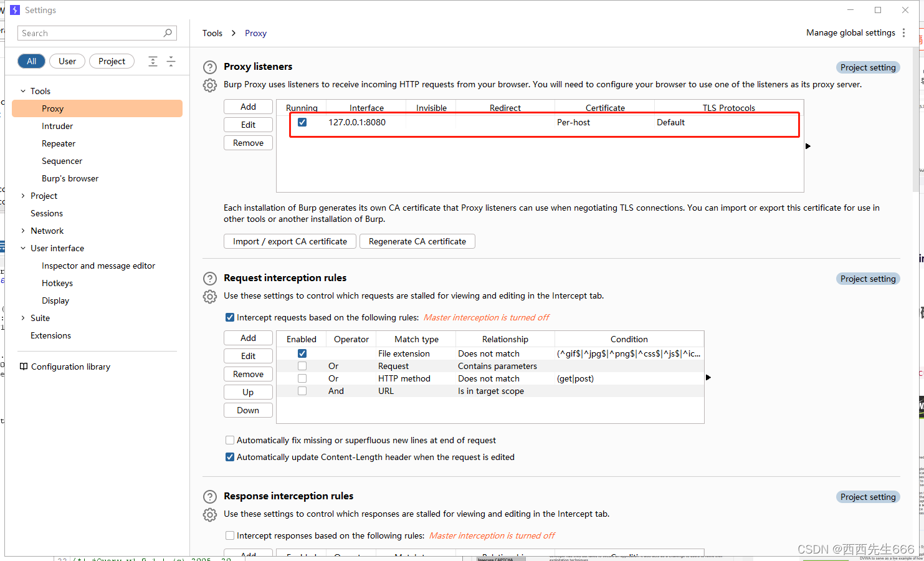Click Manage global settings
924x561 pixels.
point(850,32)
